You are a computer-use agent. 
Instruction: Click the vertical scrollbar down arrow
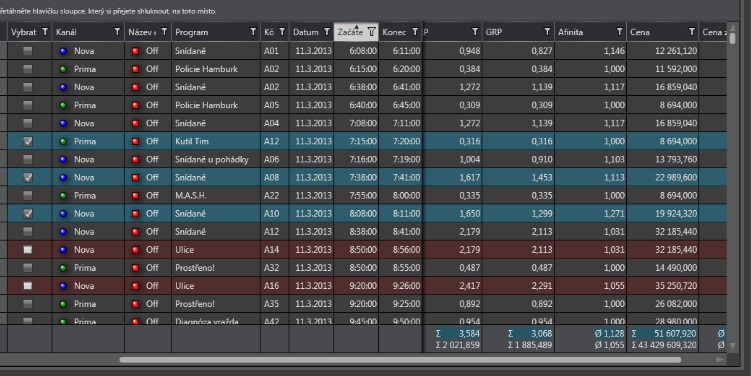[732, 345]
